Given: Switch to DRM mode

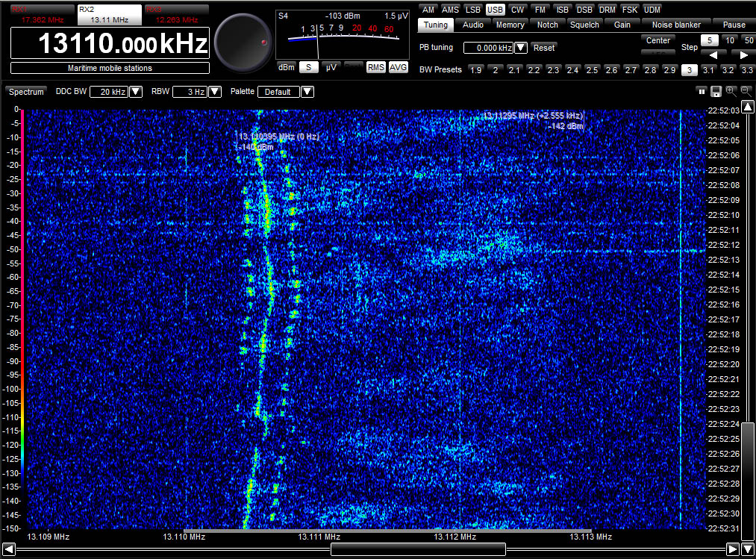Looking at the screenshot, I should [x=607, y=10].
